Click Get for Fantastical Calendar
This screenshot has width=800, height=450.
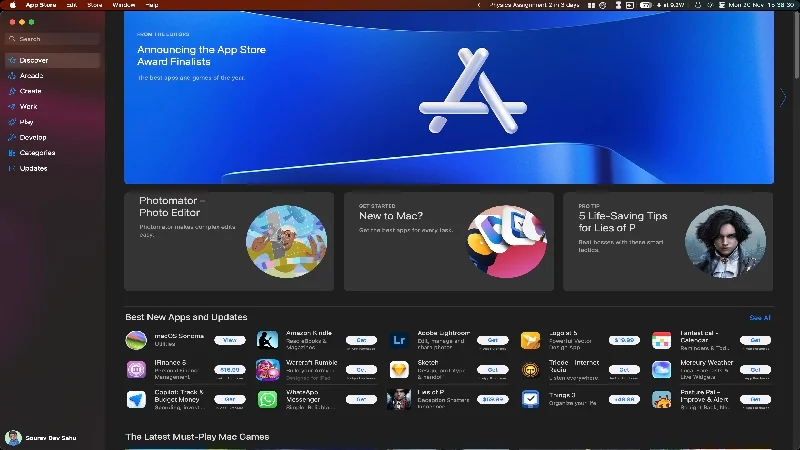click(755, 340)
